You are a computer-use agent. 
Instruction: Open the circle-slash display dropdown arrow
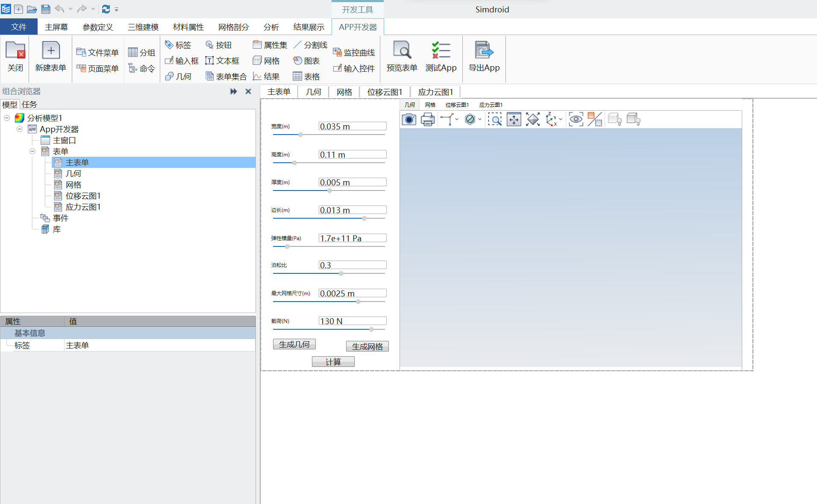[x=480, y=120]
